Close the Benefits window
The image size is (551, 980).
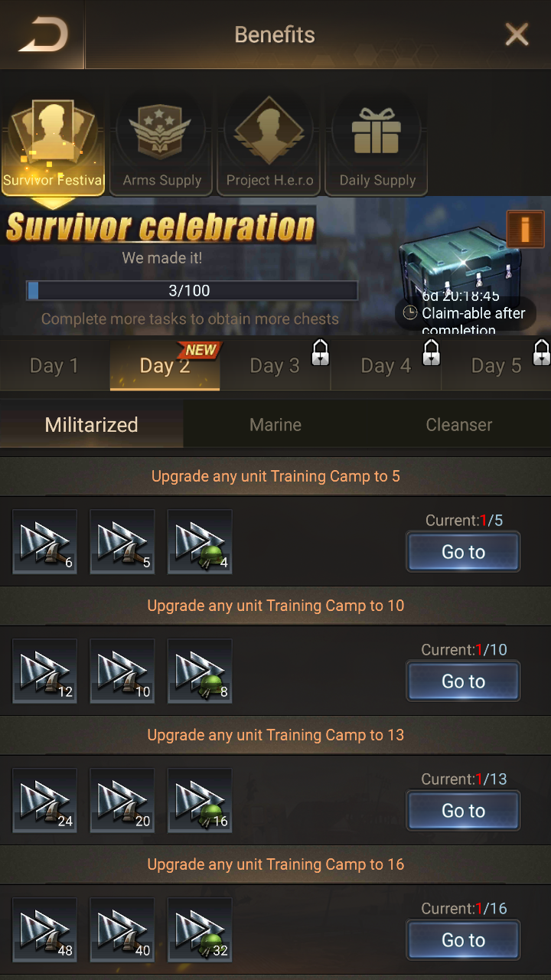tap(517, 34)
